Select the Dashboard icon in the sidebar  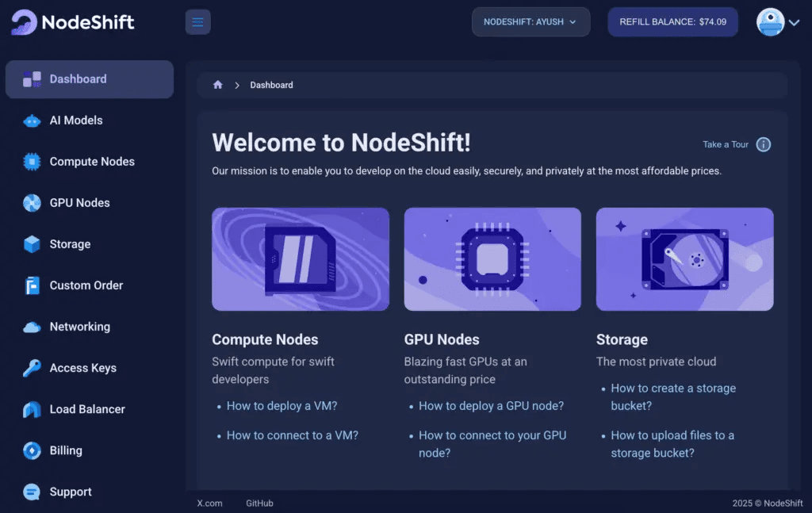(32, 79)
